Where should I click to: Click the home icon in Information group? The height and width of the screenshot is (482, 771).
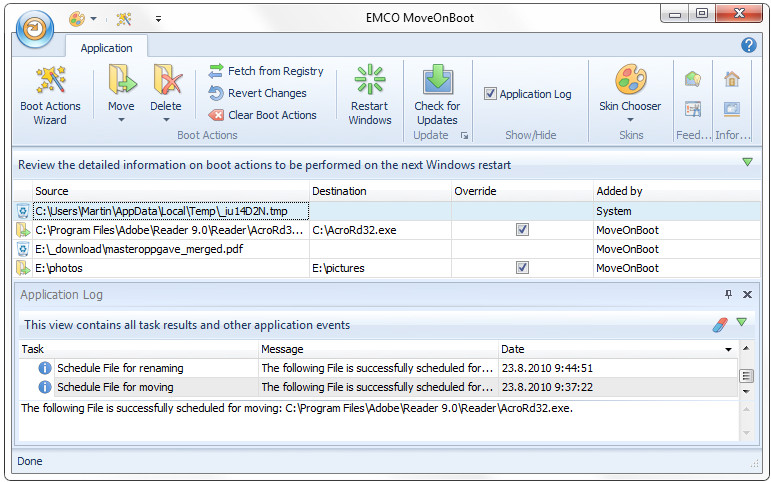(x=732, y=79)
